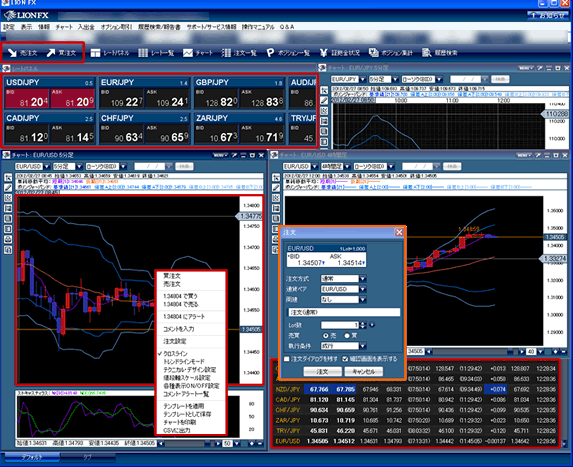This screenshot has width=573, height=467.
Task: Click the 注文 submit button in order dialog
Action: [x=322, y=372]
